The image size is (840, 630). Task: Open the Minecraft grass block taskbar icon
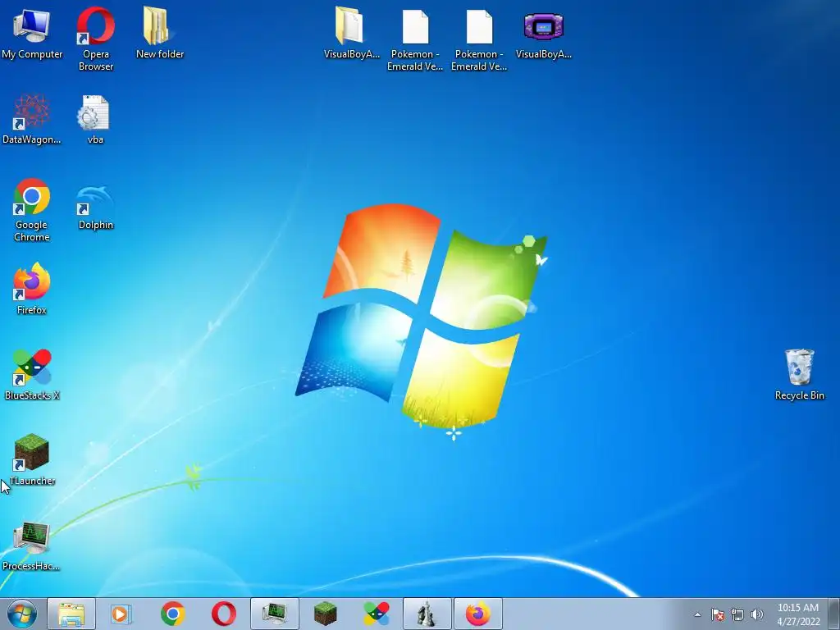pyautogui.click(x=325, y=614)
